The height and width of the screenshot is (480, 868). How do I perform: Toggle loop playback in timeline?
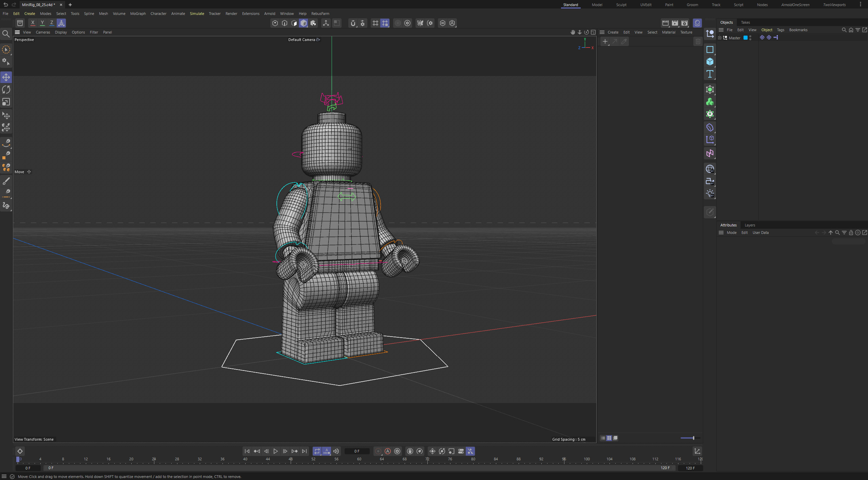[317, 451]
